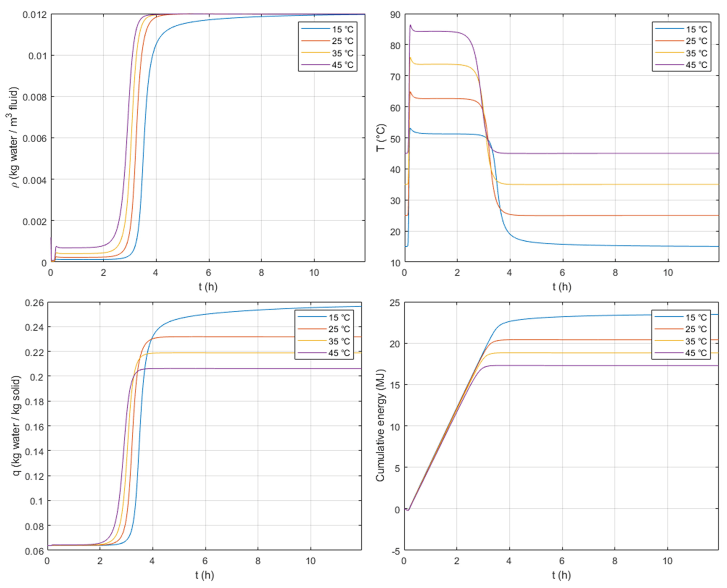Click 35 °C legend entry in cumulative energy plot
The image size is (727, 588).
(696, 341)
